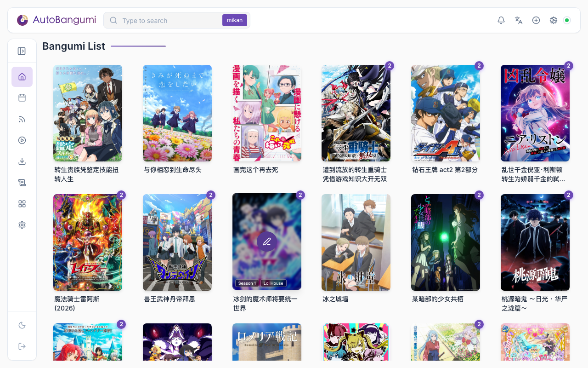
Task: Open the mikan search provider selector
Action: pos(235,20)
